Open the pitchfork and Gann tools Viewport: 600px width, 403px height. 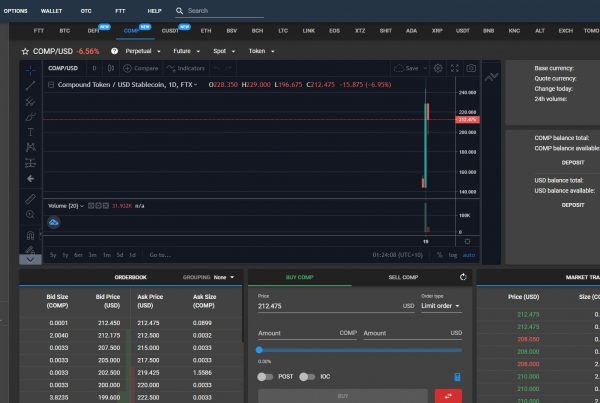click(30, 101)
